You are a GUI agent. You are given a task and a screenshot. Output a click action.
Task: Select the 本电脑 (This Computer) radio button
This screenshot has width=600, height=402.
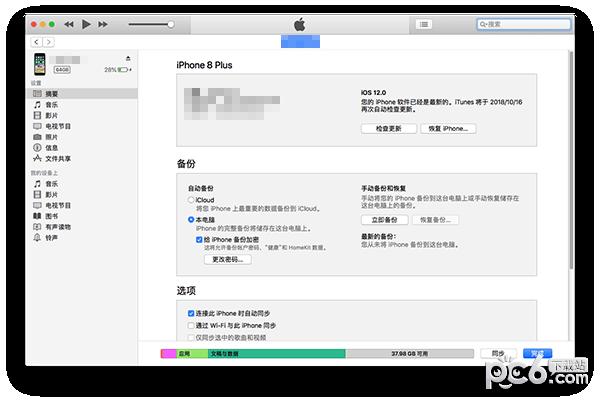click(x=191, y=218)
